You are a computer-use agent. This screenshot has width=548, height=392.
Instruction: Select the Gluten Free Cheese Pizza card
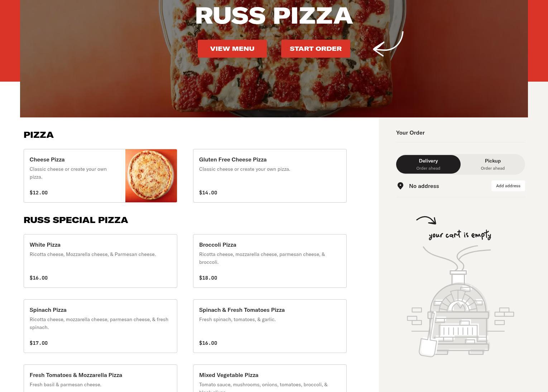[270, 176]
